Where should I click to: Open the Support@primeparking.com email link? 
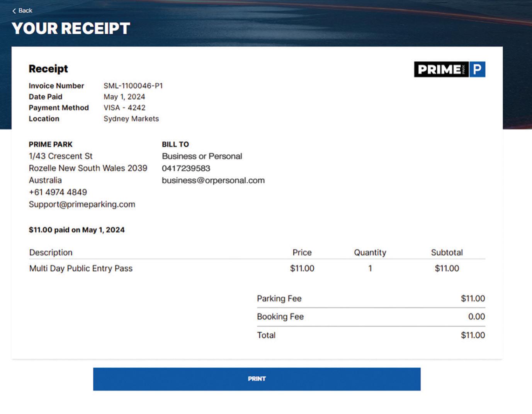[82, 204]
